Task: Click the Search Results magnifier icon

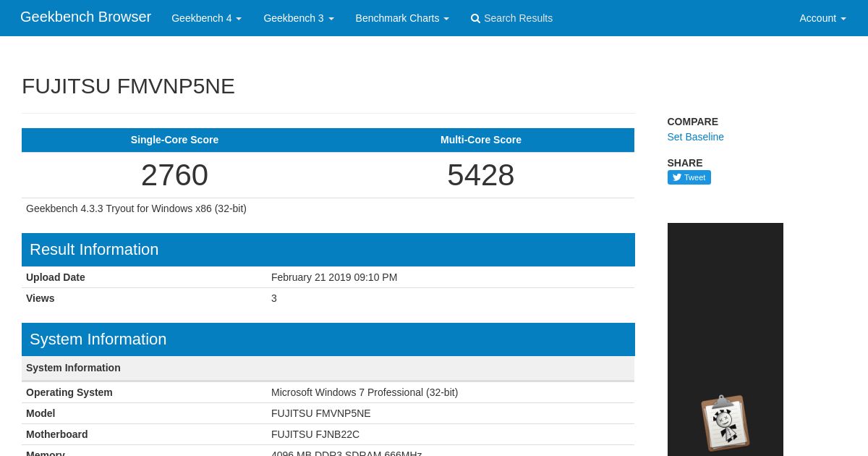Action: [x=475, y=19]
